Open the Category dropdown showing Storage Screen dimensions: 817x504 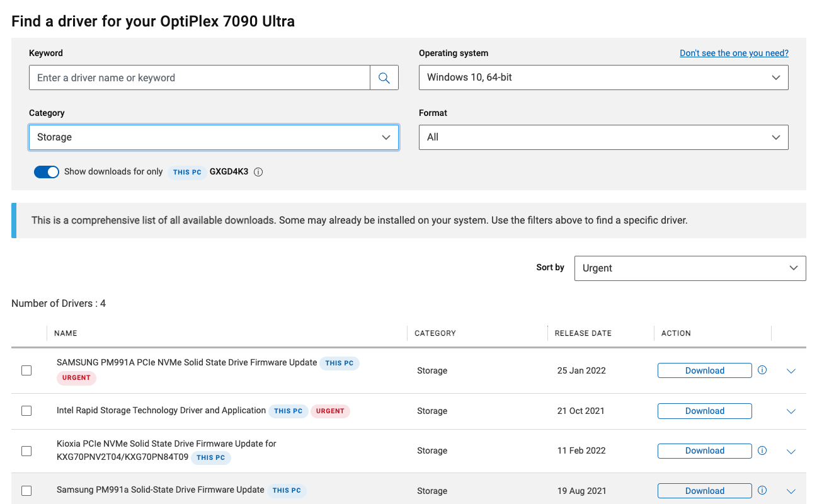point(214,137)
